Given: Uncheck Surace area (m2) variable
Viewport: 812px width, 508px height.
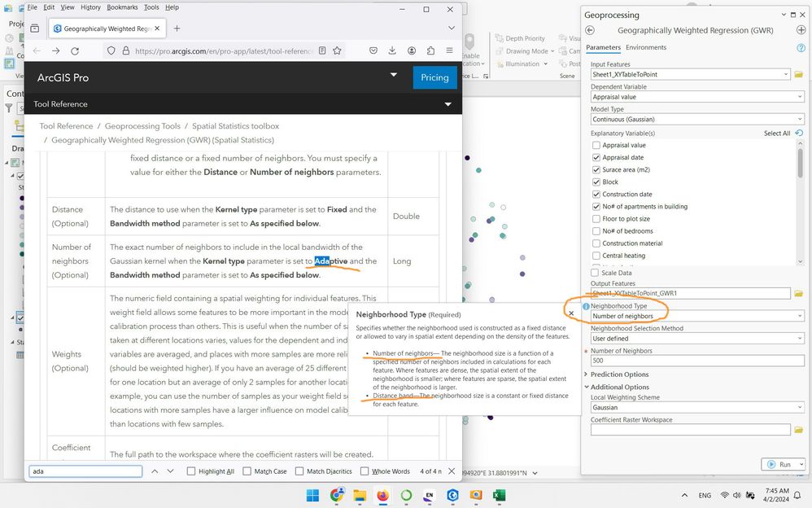Looking at the screenshot, I should pyautogui.click(x=596, y=169).
